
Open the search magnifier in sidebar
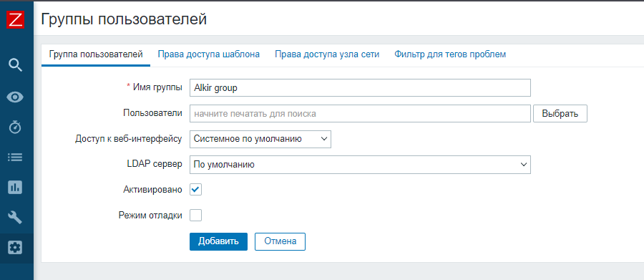point(15,65)
